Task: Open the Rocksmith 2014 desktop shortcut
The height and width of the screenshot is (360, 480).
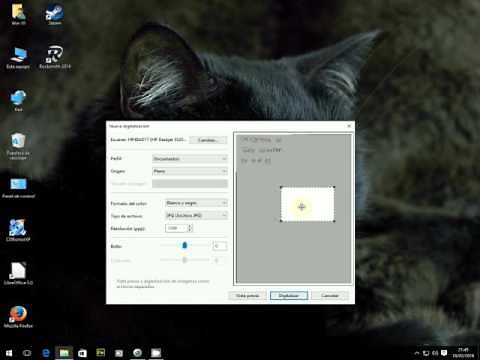Action: (55, 57)
